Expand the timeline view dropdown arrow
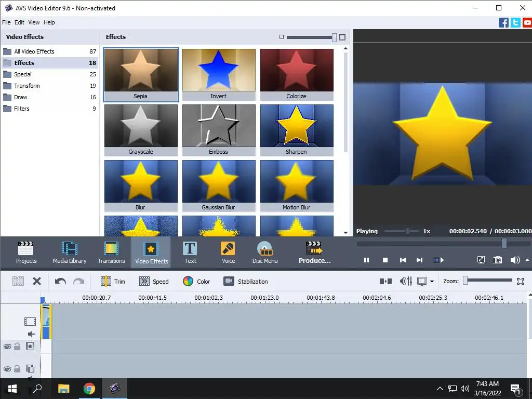Screen dimensions: 532x399 (432, 281)
